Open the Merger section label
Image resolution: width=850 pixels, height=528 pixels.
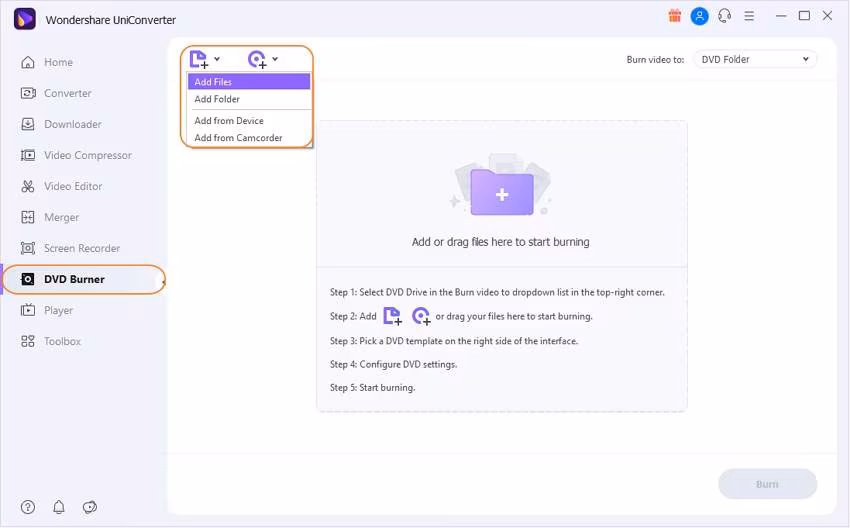pyautogui.click(x=61, y=217)
